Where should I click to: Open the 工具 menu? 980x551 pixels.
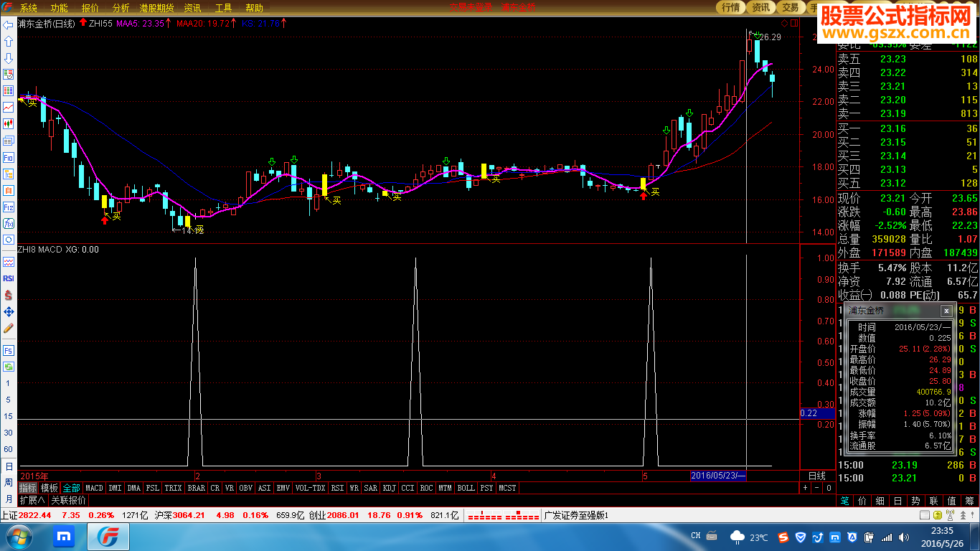pos(224,8)
